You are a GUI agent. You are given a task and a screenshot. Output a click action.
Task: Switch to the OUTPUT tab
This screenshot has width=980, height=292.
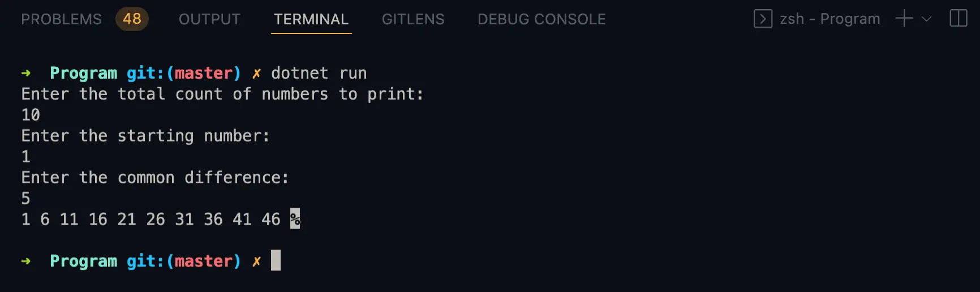[209, 19]
